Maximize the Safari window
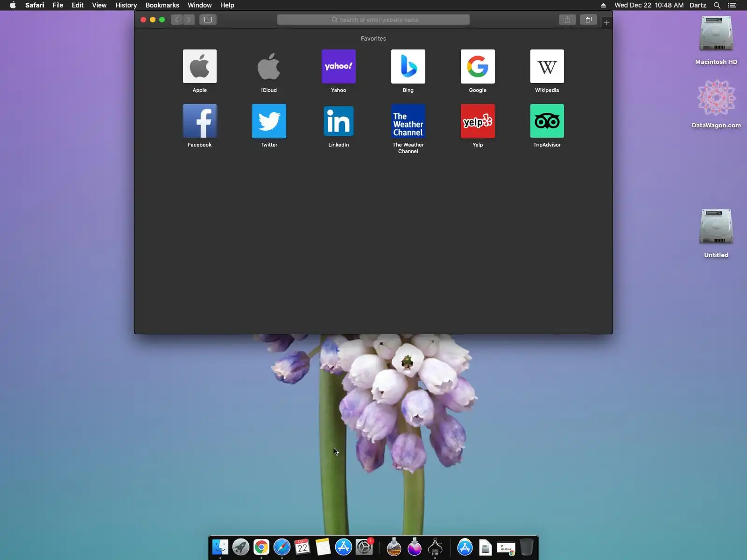747x560 pixels. point(162,20)
